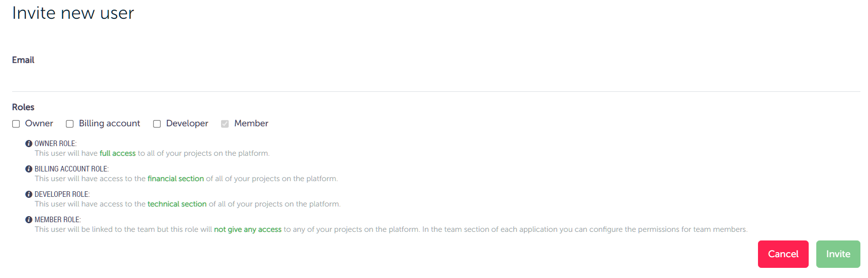
Task: Click the info icon beside BILLING ACCOUNT ROLE
Action: [29, 169]
